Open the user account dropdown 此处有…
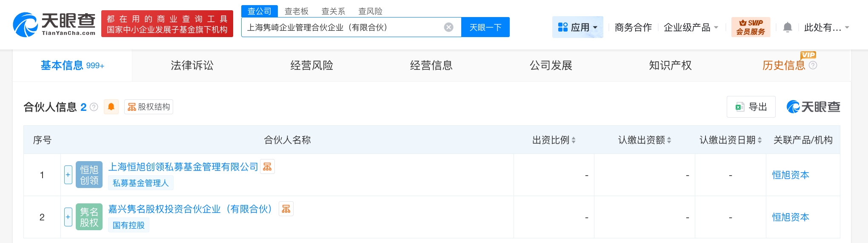Screen dimensions: 868x243 (826, 27)
